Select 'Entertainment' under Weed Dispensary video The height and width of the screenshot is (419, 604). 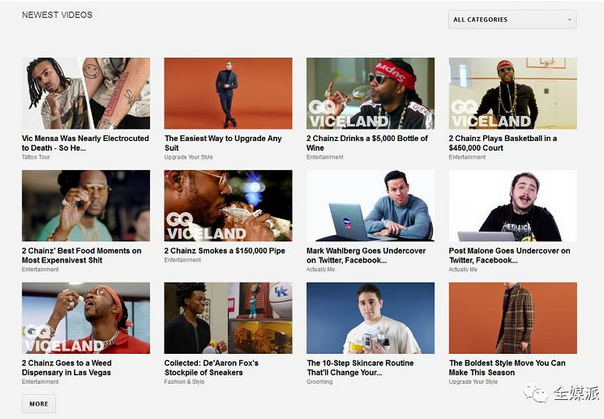click(40, 382)
